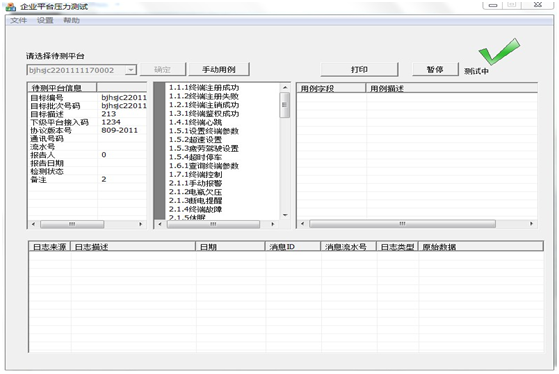Select the 备注 row
559x374 pixels.
point(87,180)
